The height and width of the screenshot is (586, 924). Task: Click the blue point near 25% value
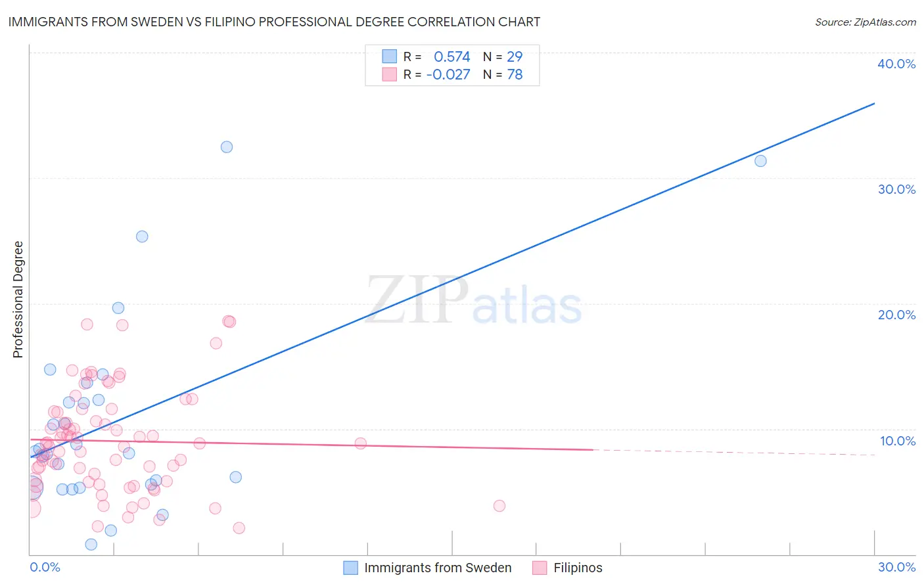pyautogui.click(x=142, y=237)
